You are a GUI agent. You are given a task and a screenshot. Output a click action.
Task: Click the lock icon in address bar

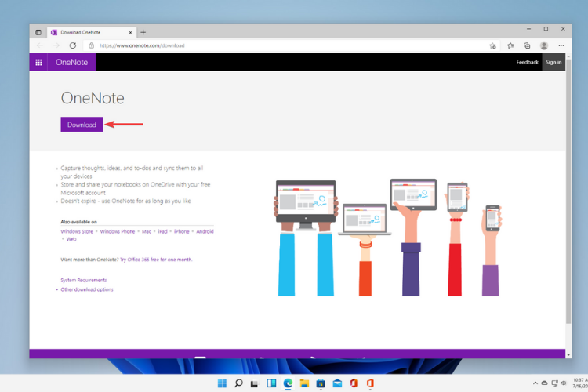point(91,45)
